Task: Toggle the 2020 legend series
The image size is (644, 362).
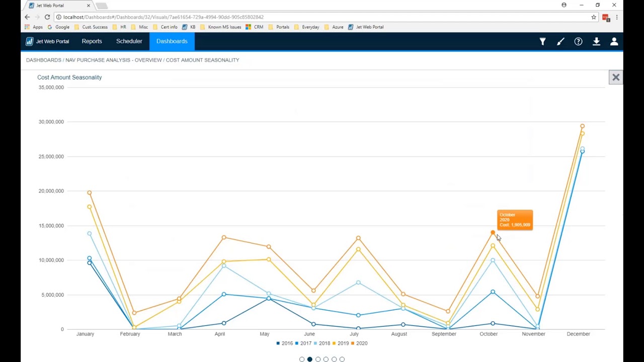Action: coord(359,343)
